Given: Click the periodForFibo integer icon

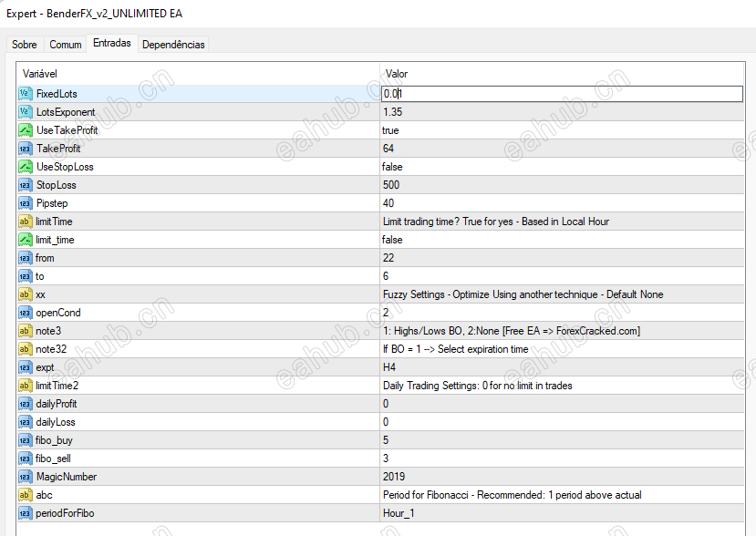Looking at the screenshot, I should [25, 513].
